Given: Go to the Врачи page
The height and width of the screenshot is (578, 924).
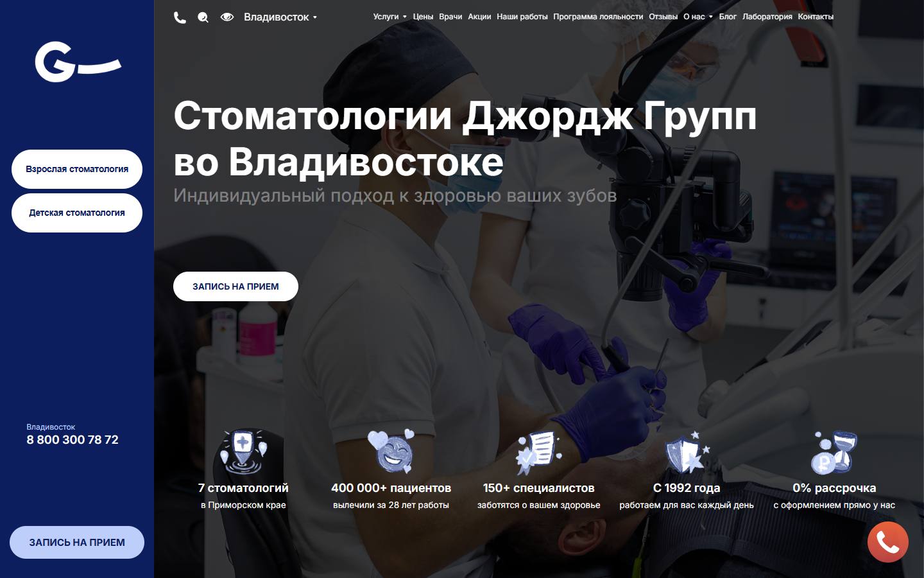Looking at the screenshot, I should click(x=450, y=17).
